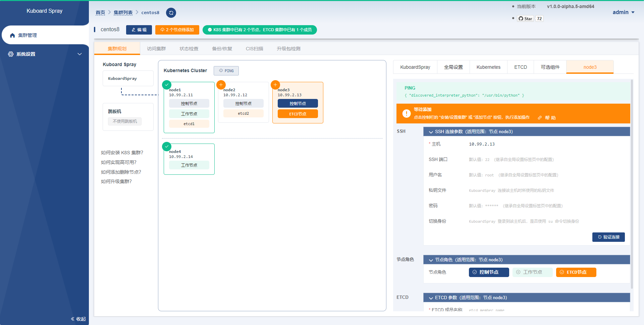The width and height of the screenshot is (644, 325).
Task: Select the node2 card
Action: click(x=244, y=103)
